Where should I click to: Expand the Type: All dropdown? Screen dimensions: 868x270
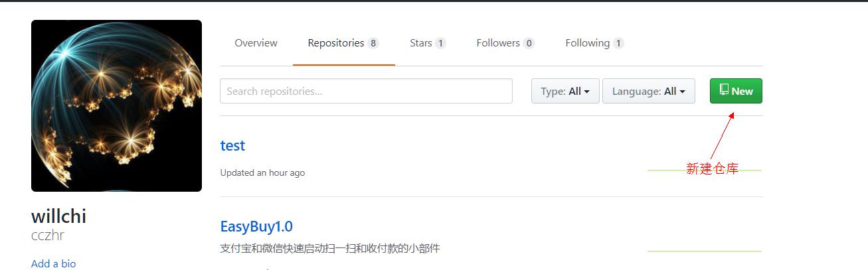565,91
